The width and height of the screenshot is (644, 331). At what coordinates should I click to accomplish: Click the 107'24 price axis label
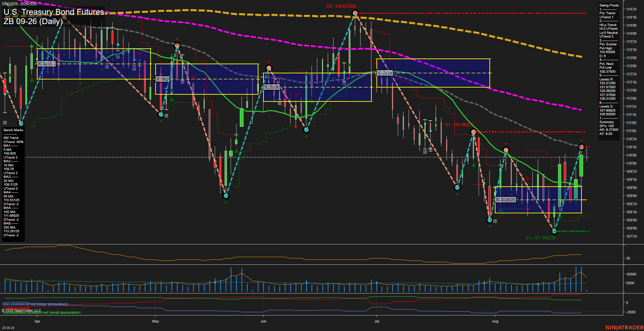click(631, 236)
